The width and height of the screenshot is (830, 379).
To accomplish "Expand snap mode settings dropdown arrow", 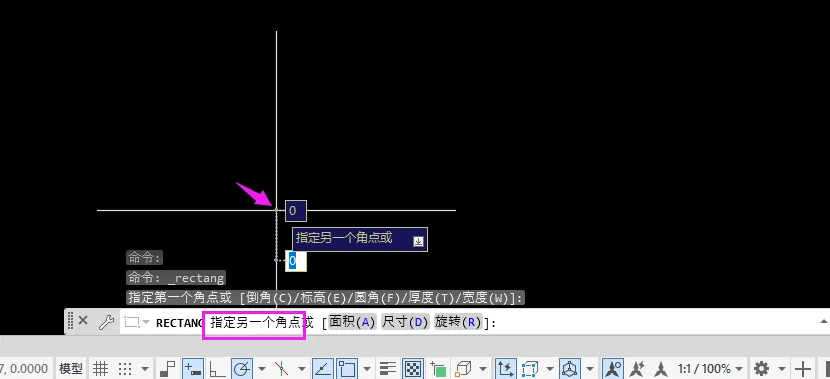I will [x=145, y=368].
